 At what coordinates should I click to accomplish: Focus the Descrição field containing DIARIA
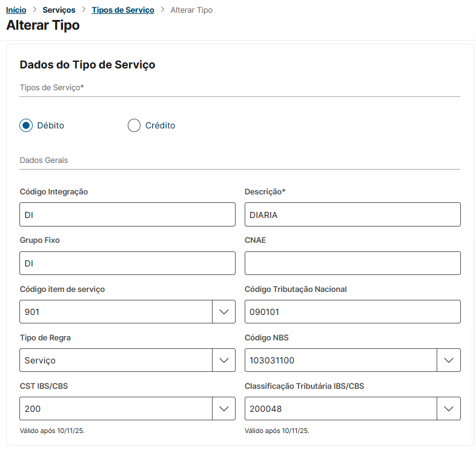coord(352,214)
